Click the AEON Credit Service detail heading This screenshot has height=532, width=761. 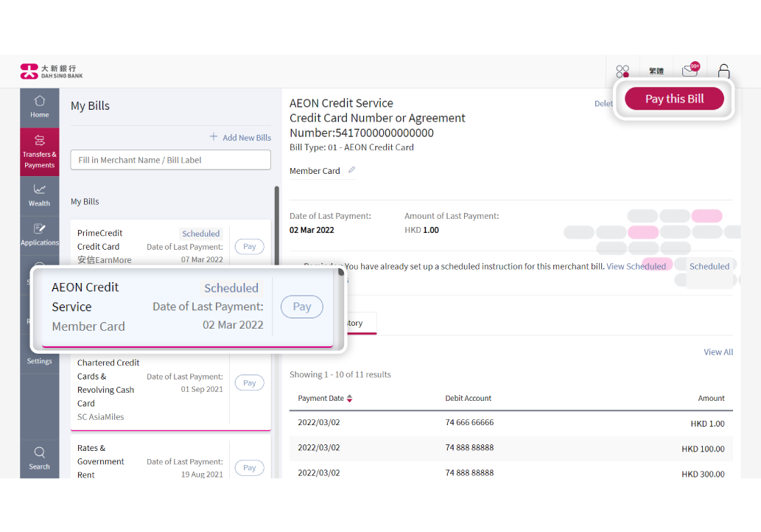[341, 103]
